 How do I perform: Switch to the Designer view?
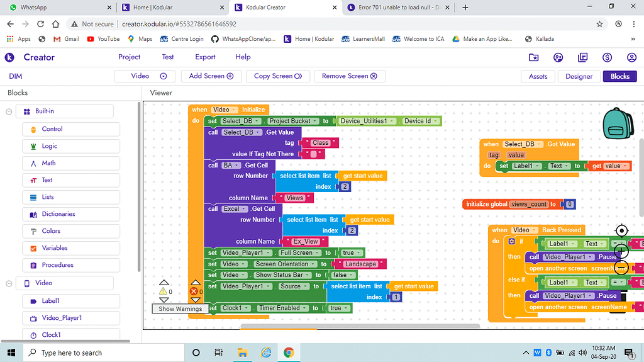coord(579,76)
